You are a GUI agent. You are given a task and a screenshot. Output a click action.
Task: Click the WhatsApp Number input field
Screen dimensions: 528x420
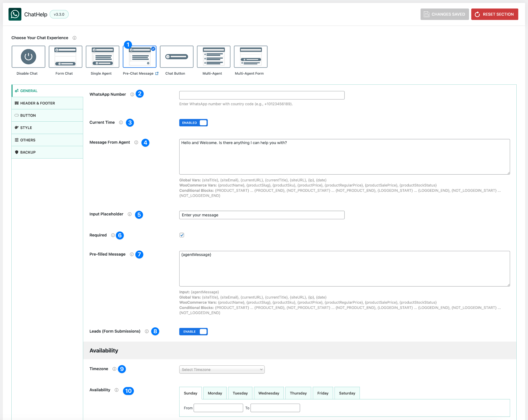tap(262, 95)
